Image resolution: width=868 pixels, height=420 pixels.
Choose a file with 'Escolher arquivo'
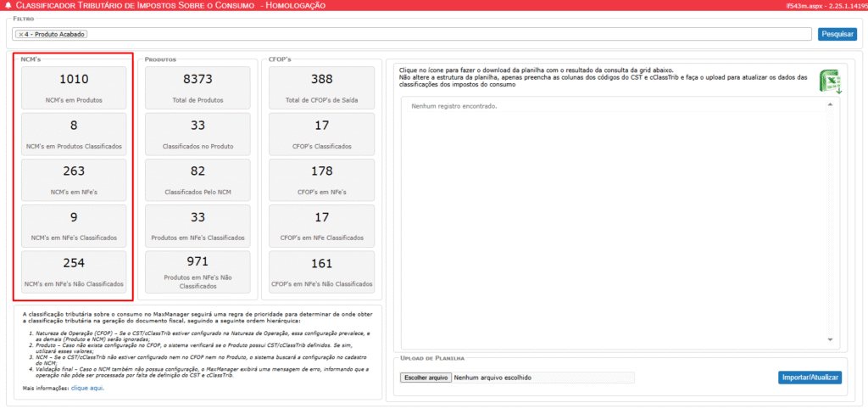426,378
